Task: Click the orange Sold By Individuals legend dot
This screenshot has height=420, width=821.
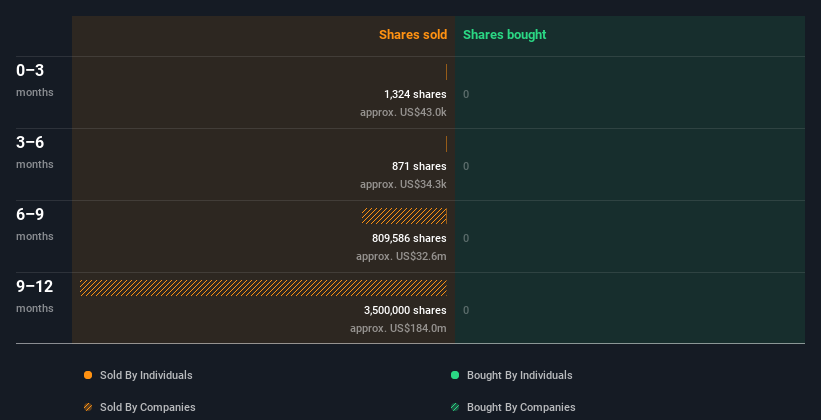Action: pos(88,375)
